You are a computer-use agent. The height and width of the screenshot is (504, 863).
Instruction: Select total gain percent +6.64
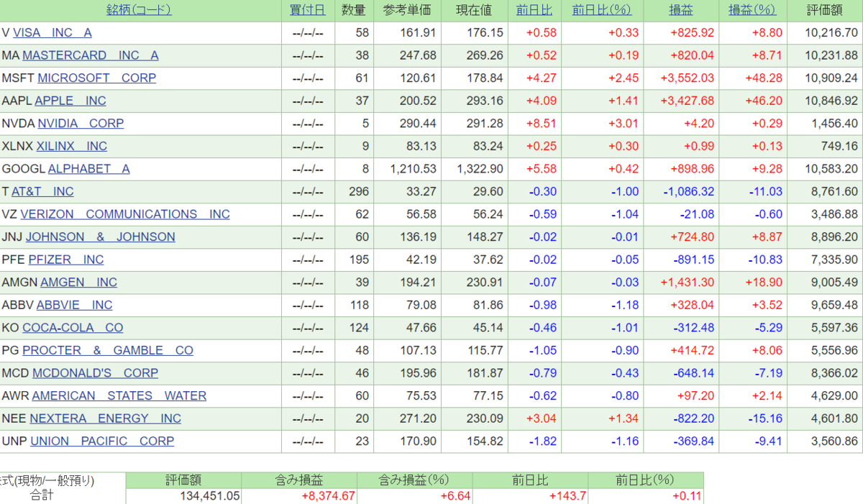[x=456, y=496]
